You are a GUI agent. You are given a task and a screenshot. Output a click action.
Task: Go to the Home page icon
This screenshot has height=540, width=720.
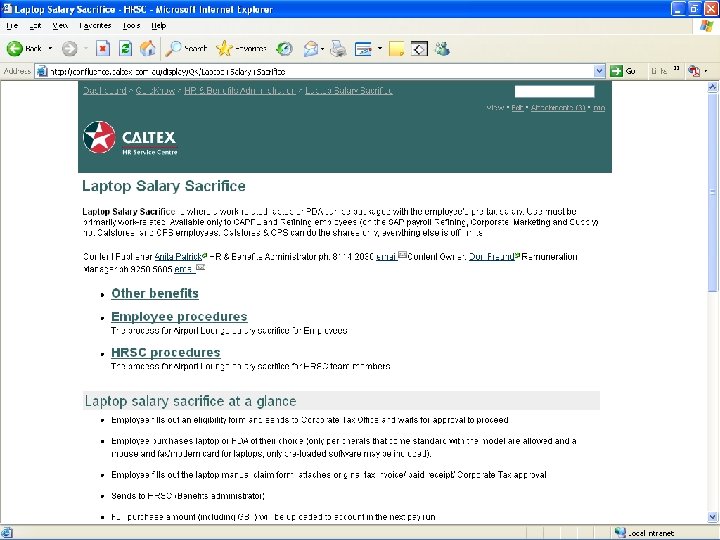(148, 48)
